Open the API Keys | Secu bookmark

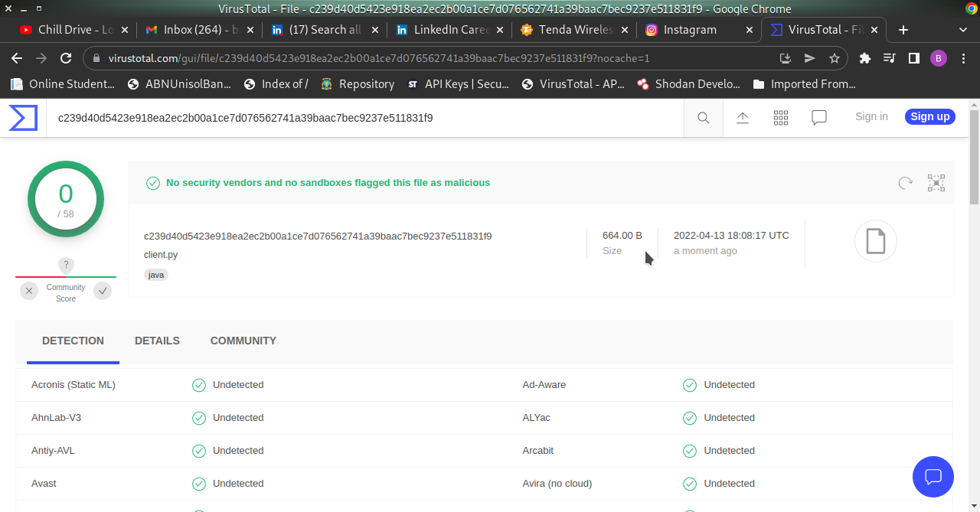458,84
